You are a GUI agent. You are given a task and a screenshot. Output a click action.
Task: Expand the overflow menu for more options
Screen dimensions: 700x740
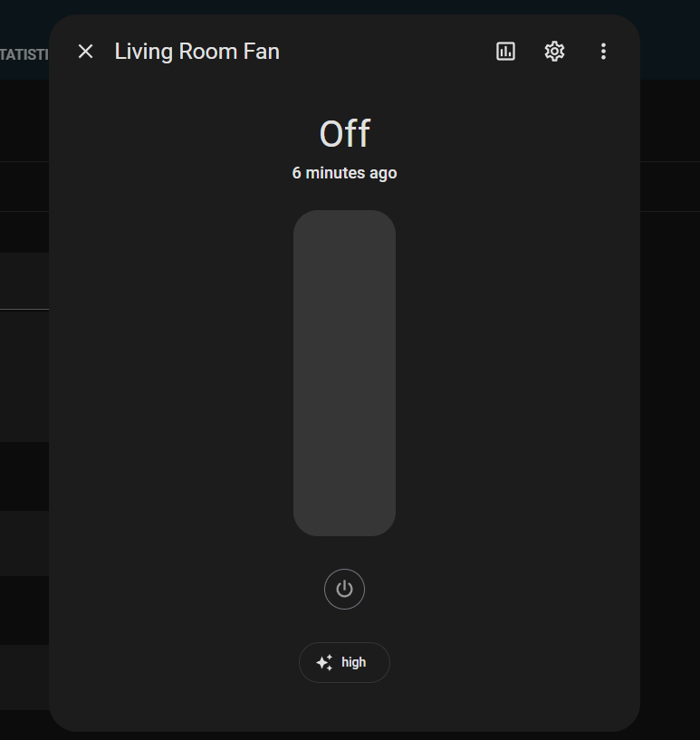(603, 52)
